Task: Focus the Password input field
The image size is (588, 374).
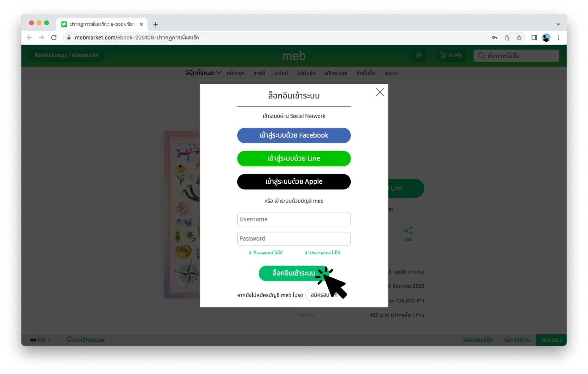Action: [x=294, y=239]
